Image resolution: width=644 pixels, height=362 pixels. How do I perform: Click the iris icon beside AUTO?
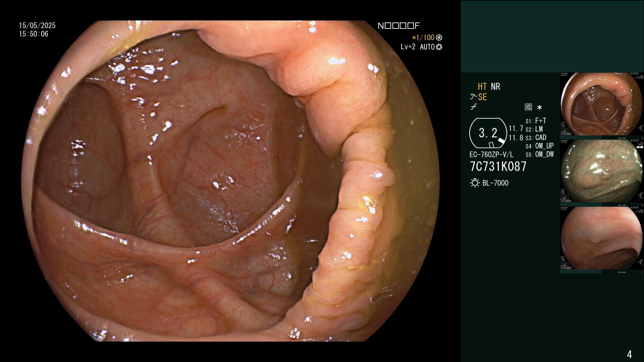pyautogui.click(x=439, y=47)
